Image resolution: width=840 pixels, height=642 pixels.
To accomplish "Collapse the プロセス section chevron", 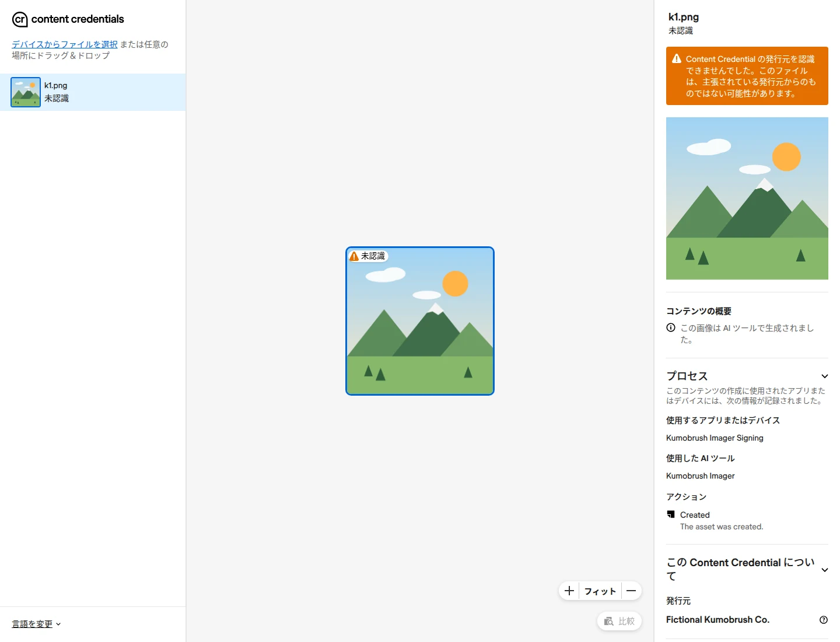I will coord(824,376).
